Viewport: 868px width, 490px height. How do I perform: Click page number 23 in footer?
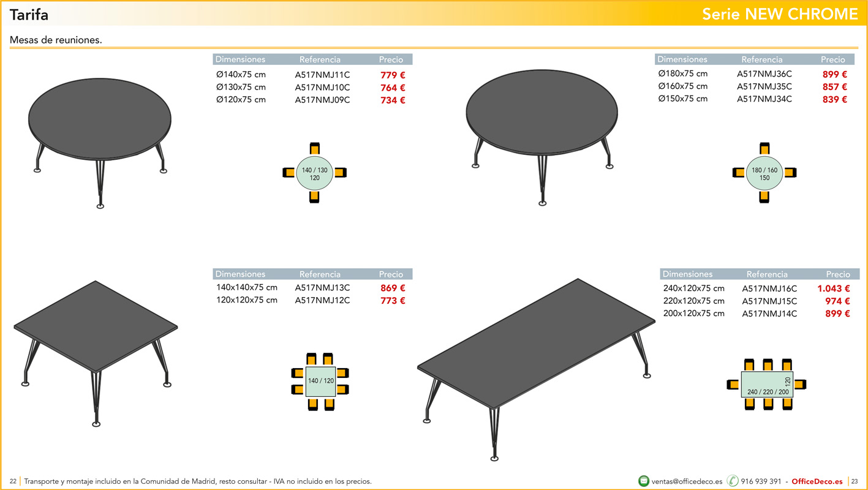855,481
